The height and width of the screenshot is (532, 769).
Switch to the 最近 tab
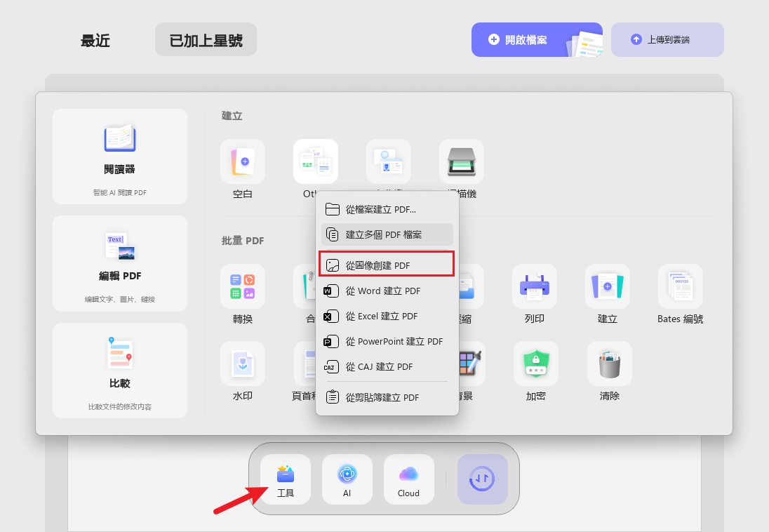click(95, 40)
